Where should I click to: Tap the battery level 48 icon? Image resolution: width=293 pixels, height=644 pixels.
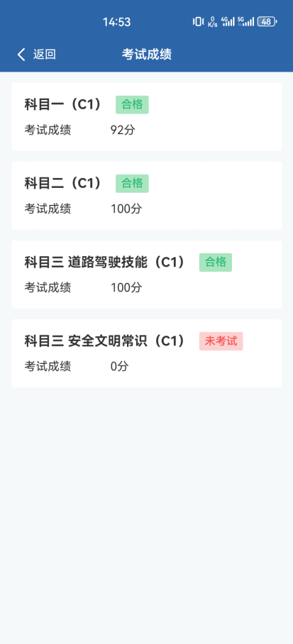(267, 21)
